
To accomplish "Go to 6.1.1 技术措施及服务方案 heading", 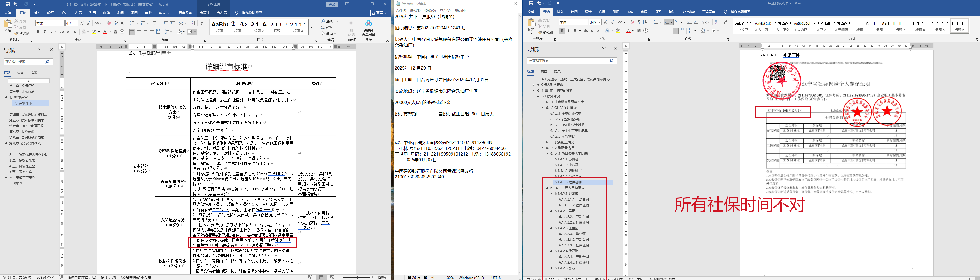I will (565, 102).
